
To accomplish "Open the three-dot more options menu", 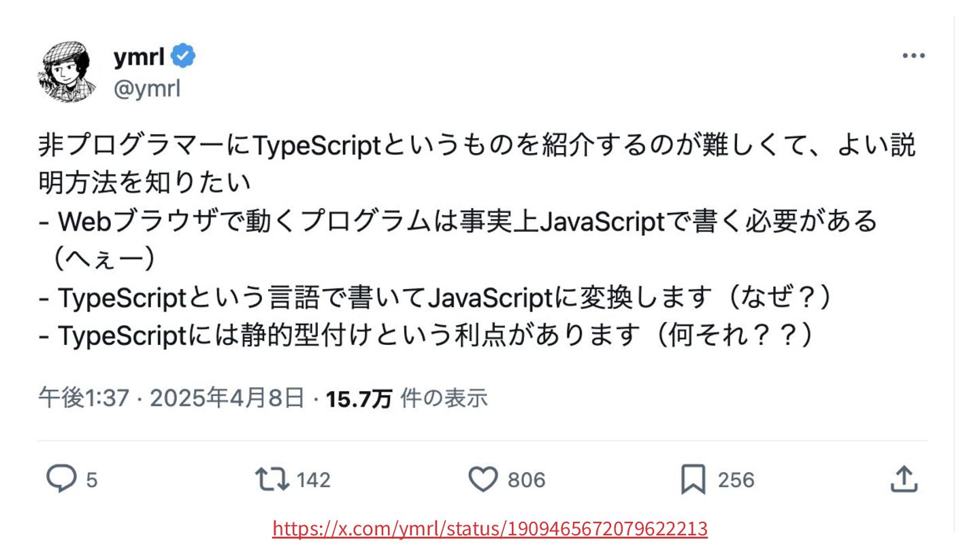I will tap(913, 56).
